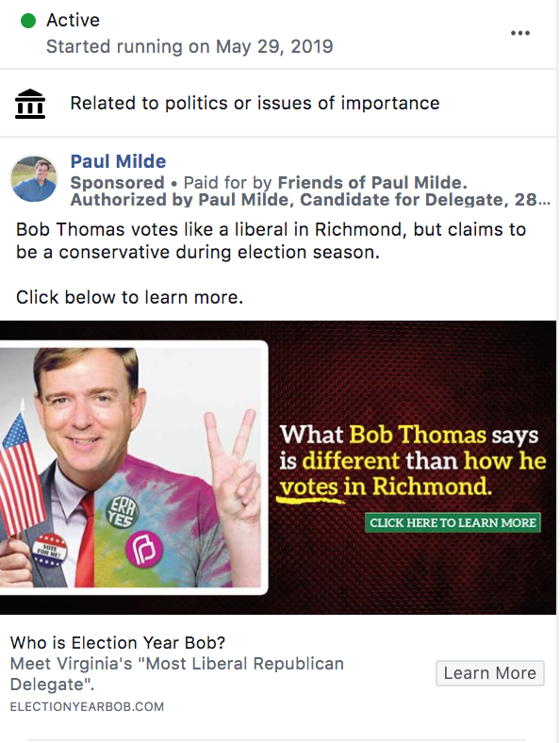
Task: Open Paul Milde's profile picture
Action: (34, 178)
